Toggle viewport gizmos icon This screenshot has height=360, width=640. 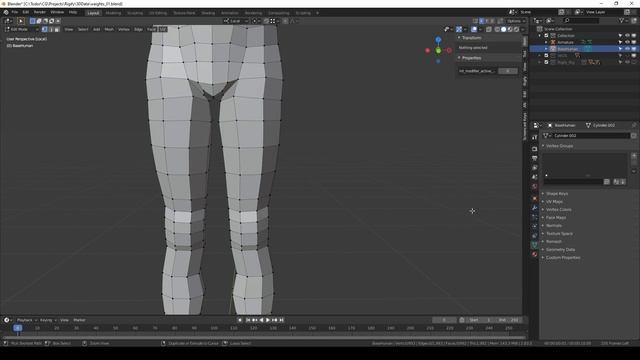point(459,29)
